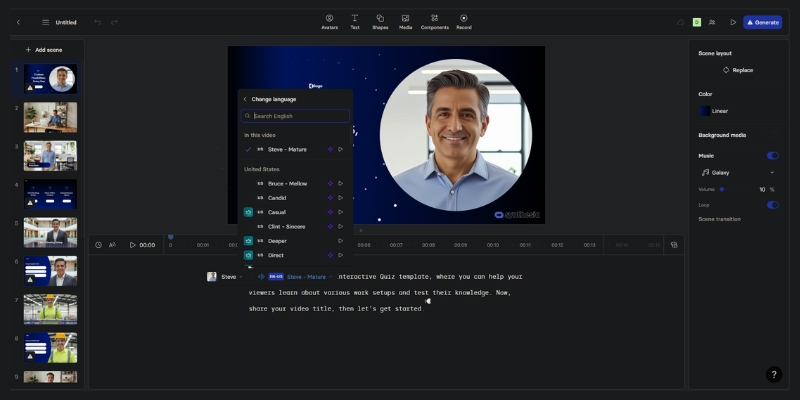
Task: Open the Avatars tool
Action: click(x=329, y=21)
